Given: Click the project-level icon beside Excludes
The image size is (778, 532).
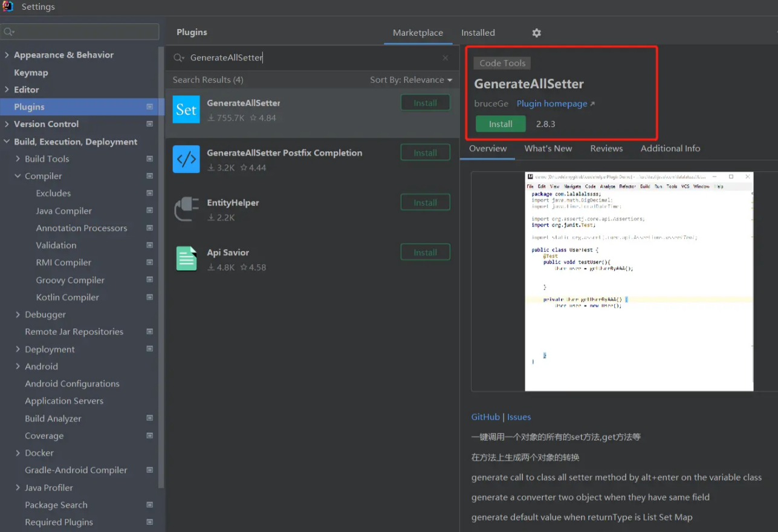Looking at the screenshot, I should coord(150,193).
